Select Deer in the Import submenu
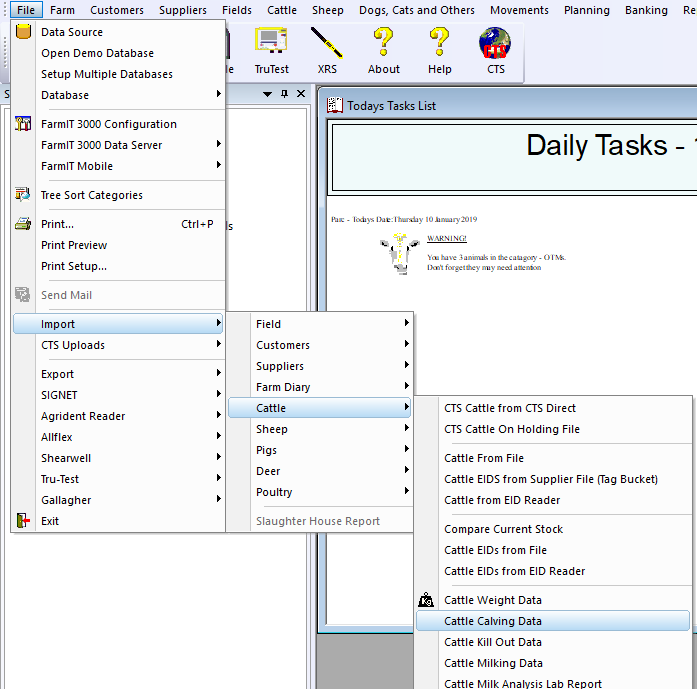Viewport: 697px width, 689px height. pos(320,471)
